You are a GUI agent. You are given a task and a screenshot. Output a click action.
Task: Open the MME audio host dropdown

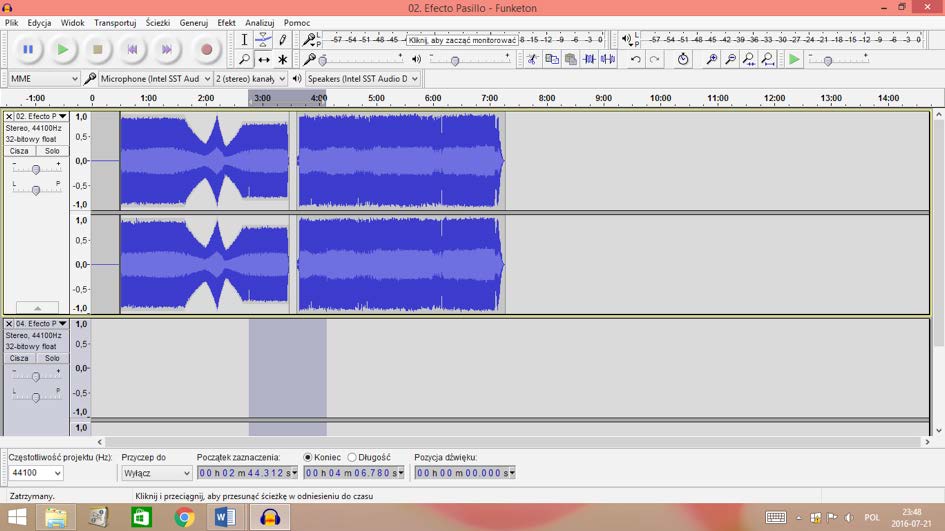[44, 78]
